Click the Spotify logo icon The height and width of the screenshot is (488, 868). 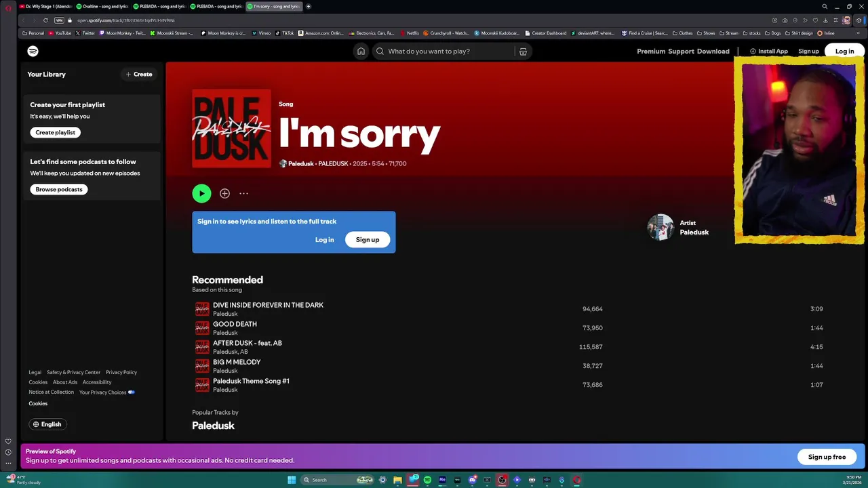[33, 51]
